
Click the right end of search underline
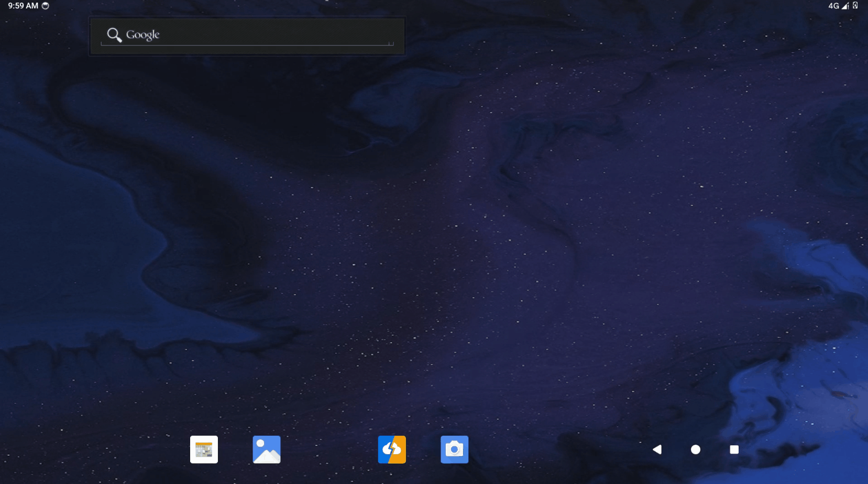(391, 44)
